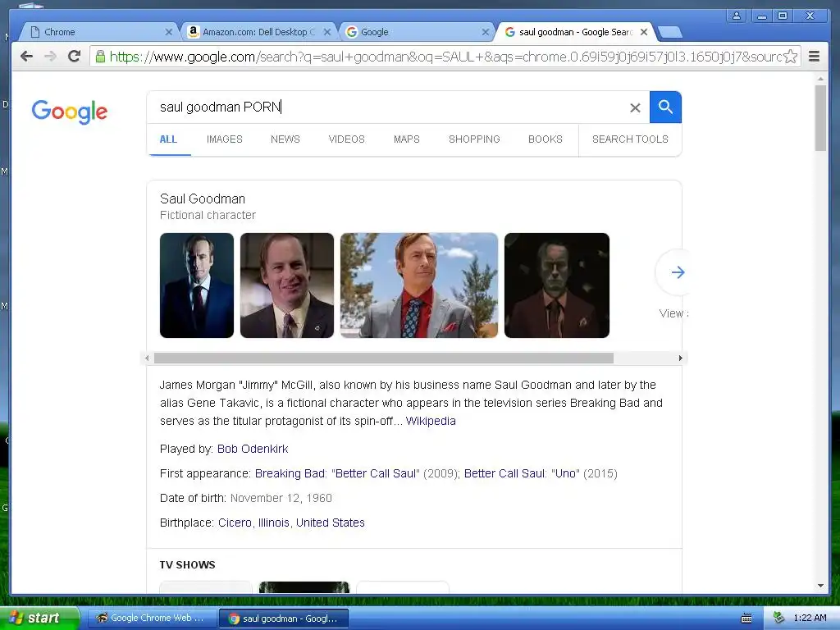This screenshot has height=630, width=840.
Task: Open the dark blue suit portrait thumbnail
Action: (197, 285)
